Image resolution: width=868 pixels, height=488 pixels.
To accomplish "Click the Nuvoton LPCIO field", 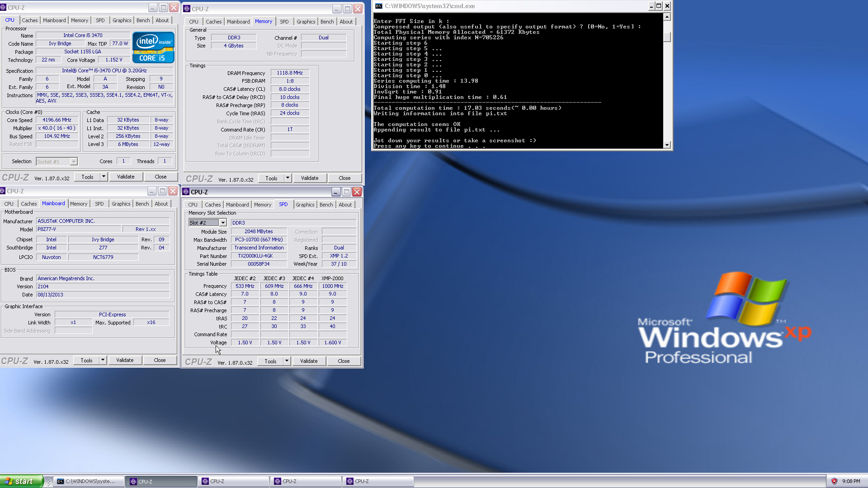I will (52, 257).
